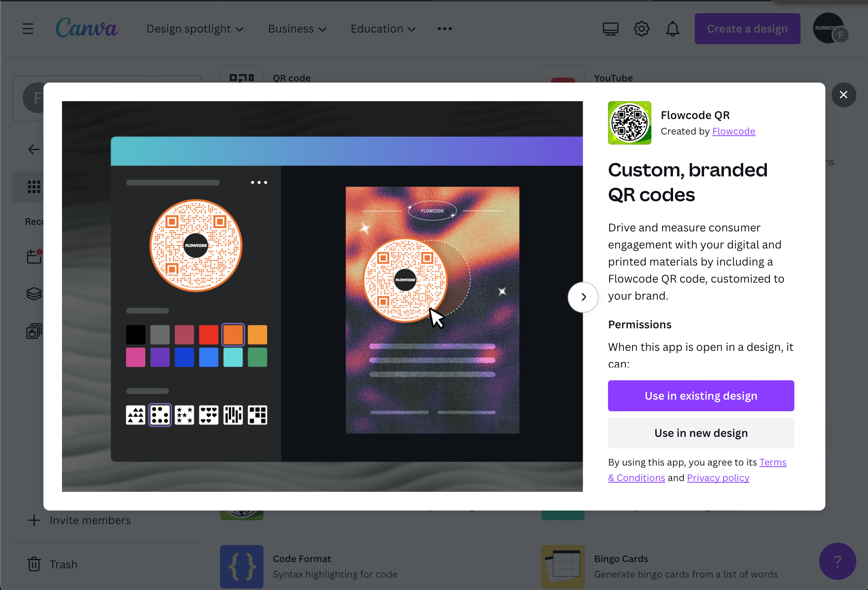Expand the Education dropdown
Image resolution: width=868 pixels, height=590 pixels.
[x=382, y=29]
